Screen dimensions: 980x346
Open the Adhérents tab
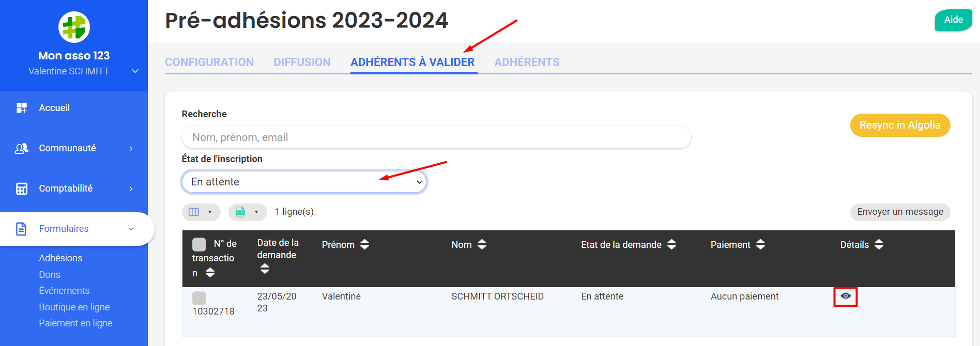(x=527, y=62)
